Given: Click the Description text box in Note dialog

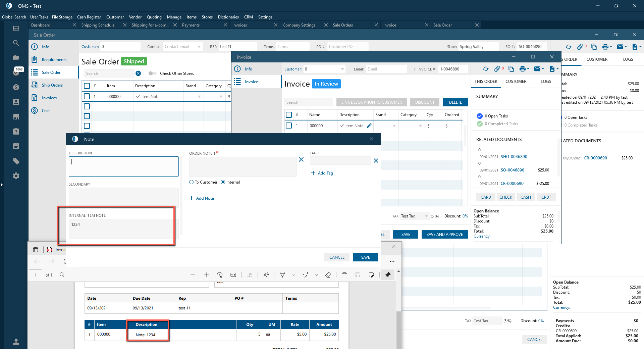Looking at the screenshot, I should (x=124, y=166).
